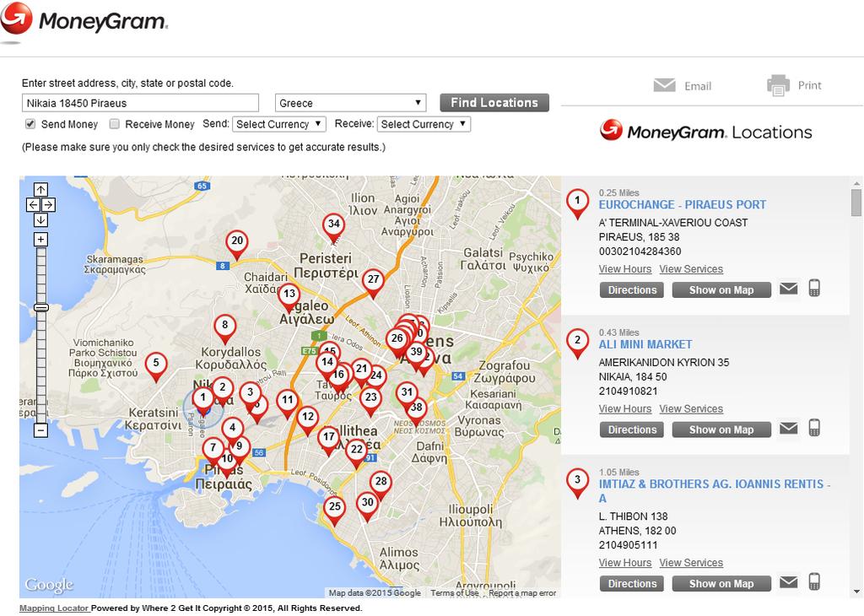Pan map up with arrow control
Viewport: 864px width, 616px height.
point(40,190)
